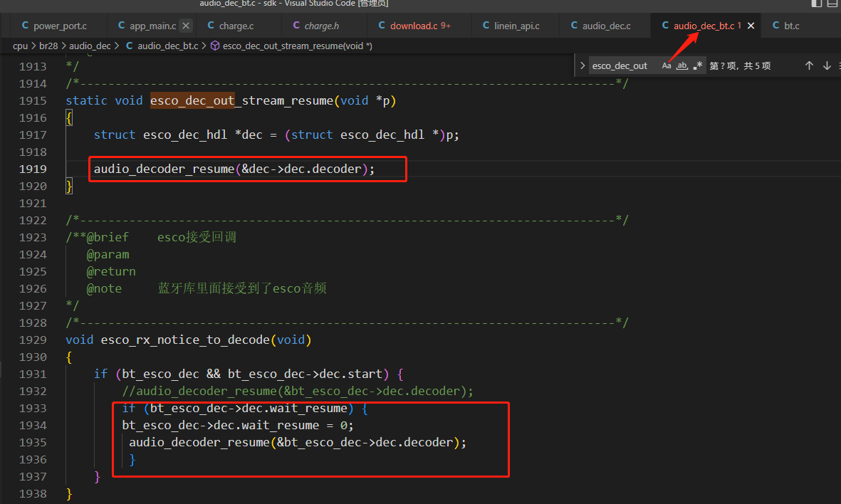Click the @brief comment on line 1923

151,237
